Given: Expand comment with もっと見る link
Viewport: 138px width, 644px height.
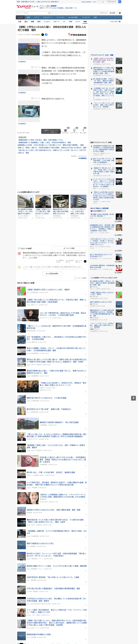Looking at the screenshot, I should [33, 258].
